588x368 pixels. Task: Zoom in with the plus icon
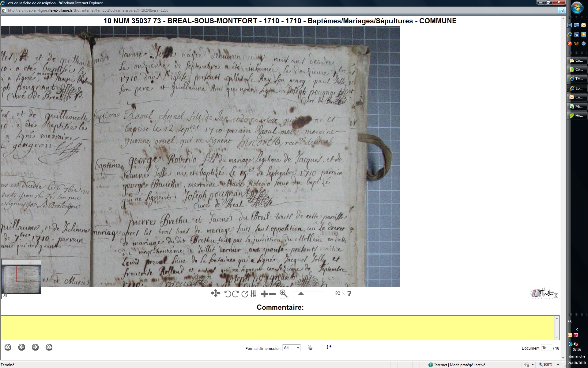pyautogui.click(x=264, y=294)
